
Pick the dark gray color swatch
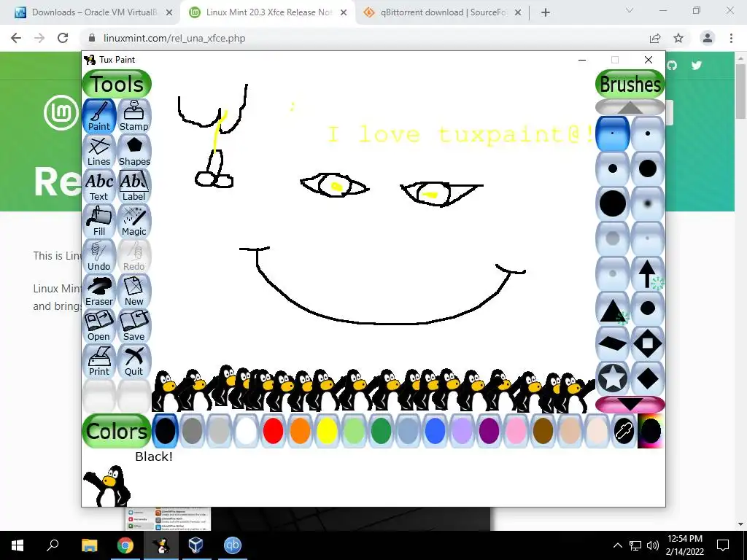tap(193, 431)
